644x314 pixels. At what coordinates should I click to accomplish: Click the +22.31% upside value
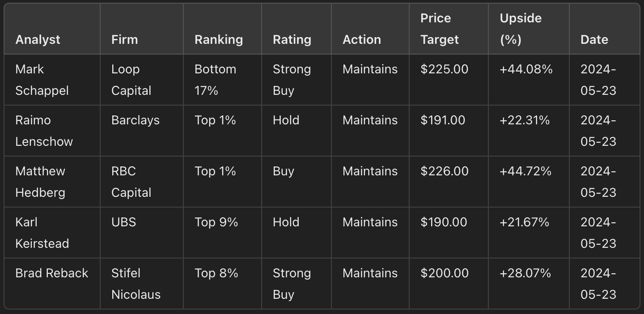(x=525, y=120)
